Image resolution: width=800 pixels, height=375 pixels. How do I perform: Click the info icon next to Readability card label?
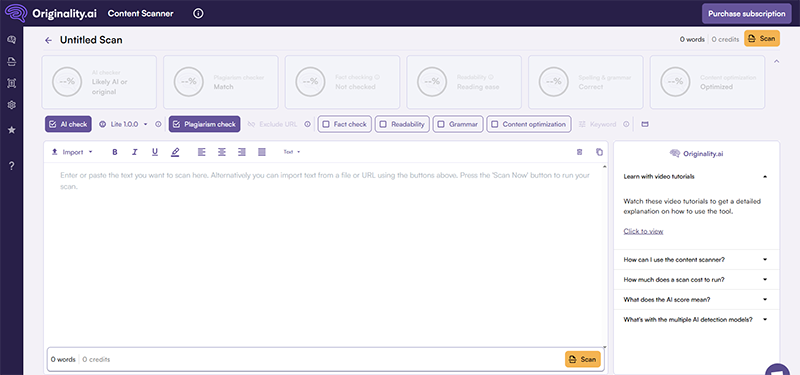point(490,78)
